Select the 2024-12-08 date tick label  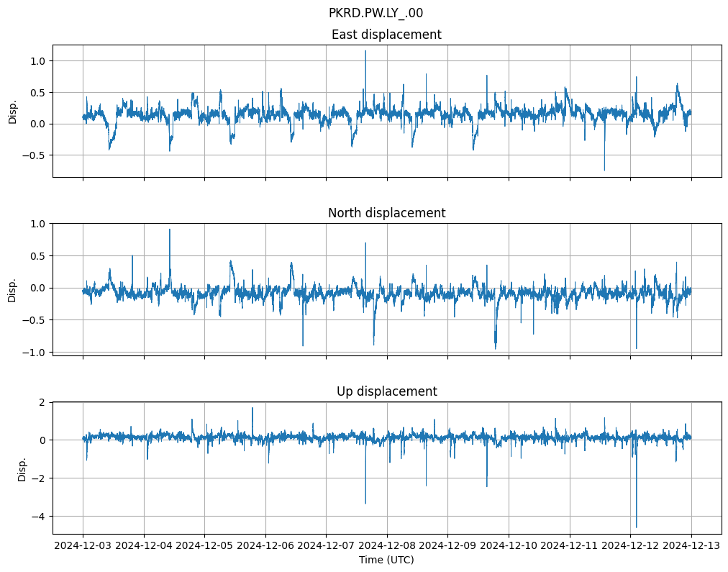[x=387, y=546]
